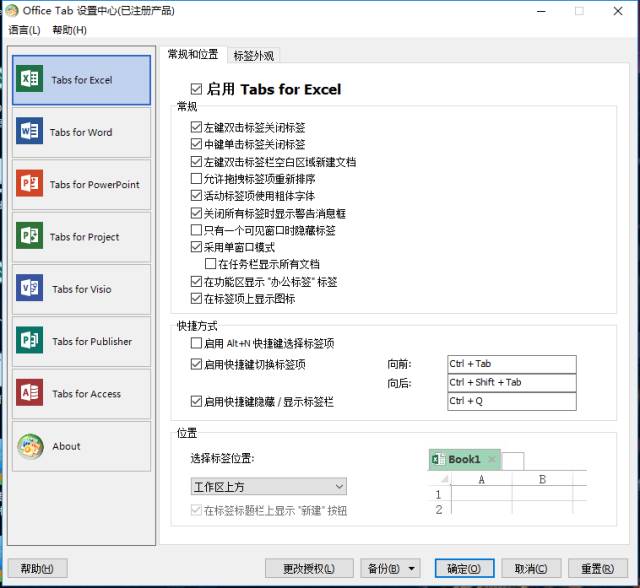This screenshot has width=640, height=588.
Task: Switch to the 标签外观 tab
Action: point(253,56)
